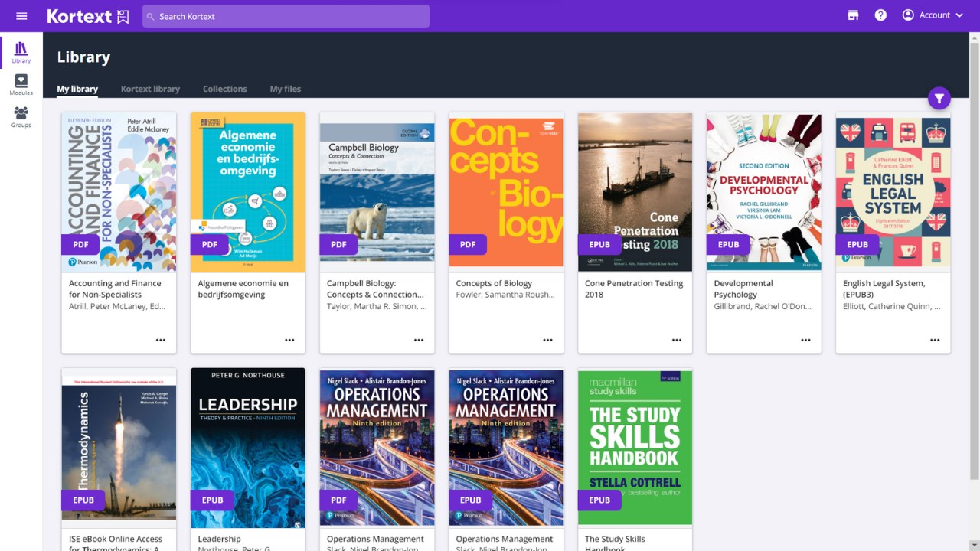Screen dimensions: 980x551
Task: Click into the Search Kortext field
Action: [286, 16]
